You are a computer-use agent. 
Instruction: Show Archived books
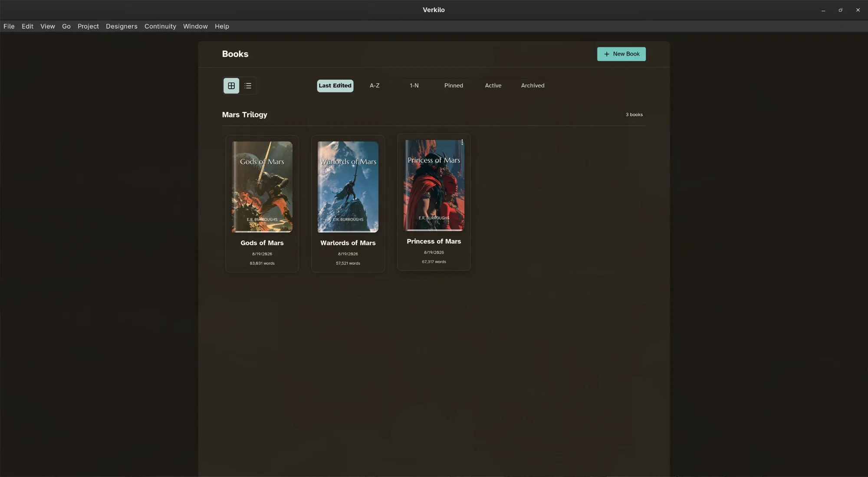533,86
